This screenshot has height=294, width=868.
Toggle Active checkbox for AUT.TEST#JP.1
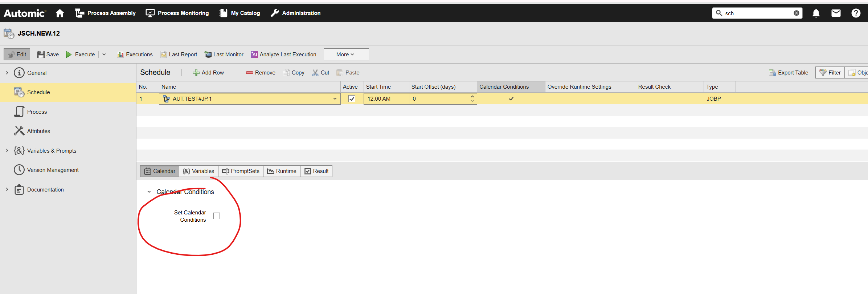pyautogui.click(x=352, y=99)
